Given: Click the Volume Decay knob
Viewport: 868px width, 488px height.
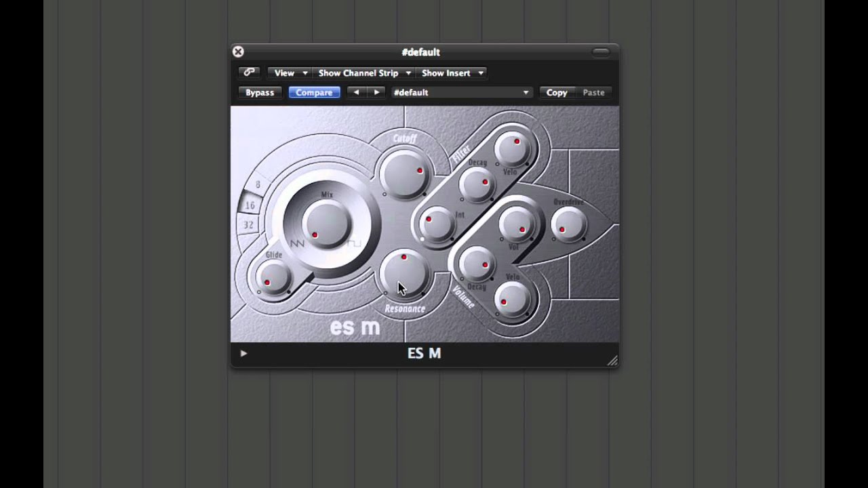Looking at the screenshot, I should [477, 263].
